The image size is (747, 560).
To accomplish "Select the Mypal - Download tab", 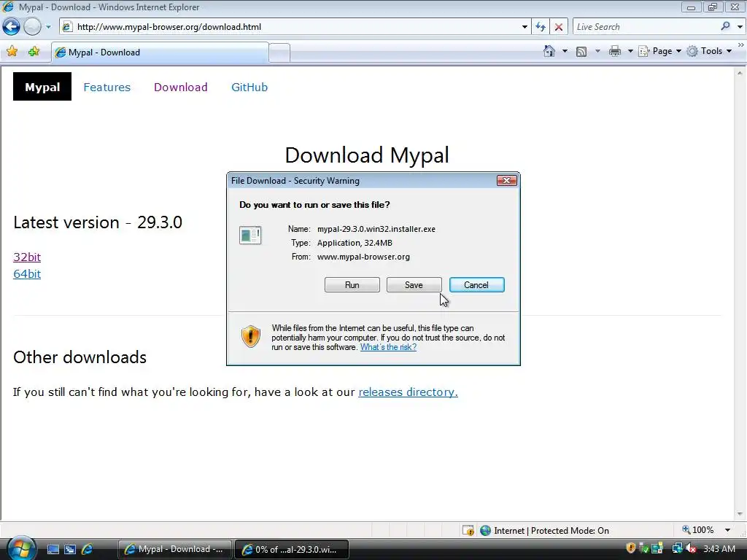I will tap(160, 52).
